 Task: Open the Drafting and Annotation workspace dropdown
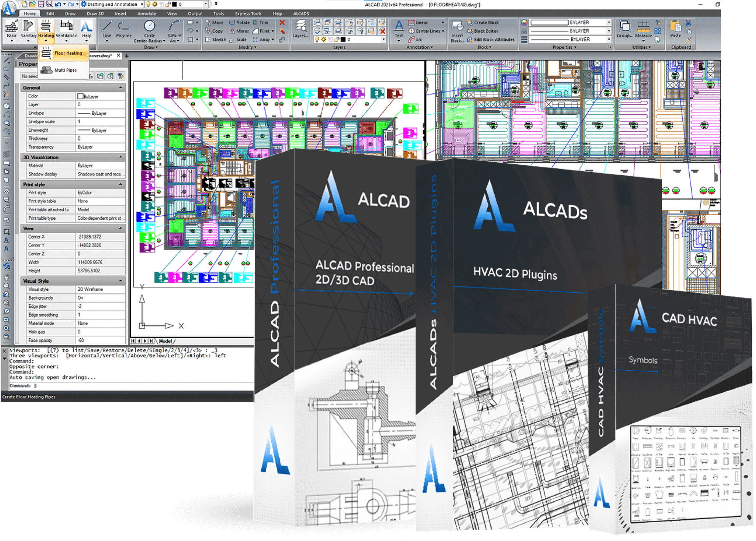(x=142, y=4)
